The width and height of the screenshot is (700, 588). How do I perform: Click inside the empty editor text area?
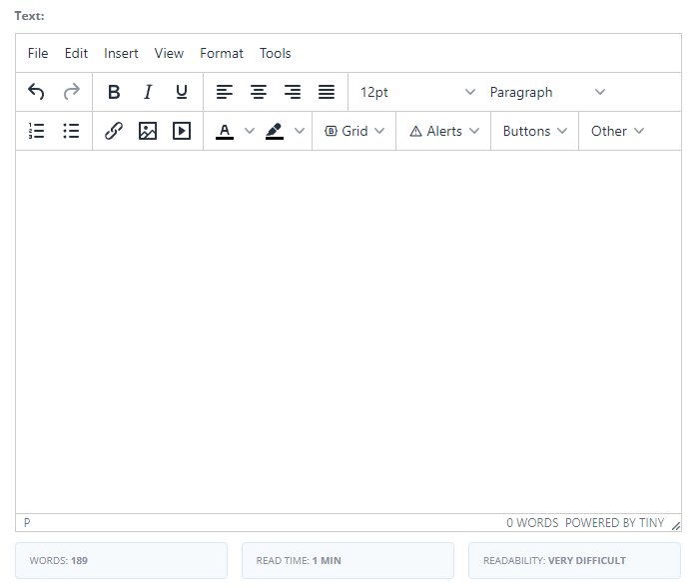[x=349, y=331]
